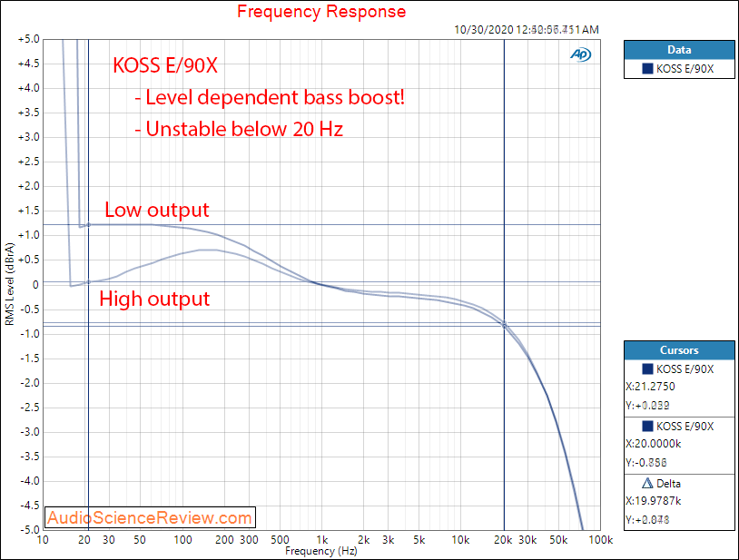Click the 1k x-axis tick label

pos(322,540)
